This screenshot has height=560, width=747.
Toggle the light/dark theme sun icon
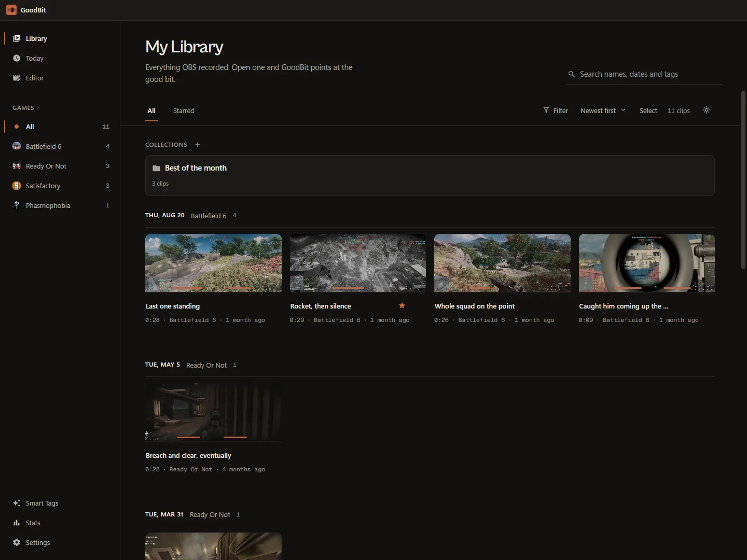707,110
